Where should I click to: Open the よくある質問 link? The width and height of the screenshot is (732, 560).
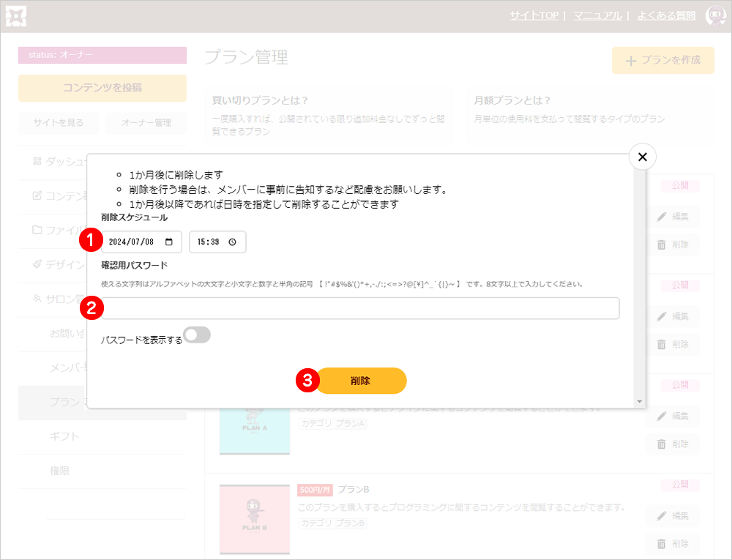coord(666,15)
